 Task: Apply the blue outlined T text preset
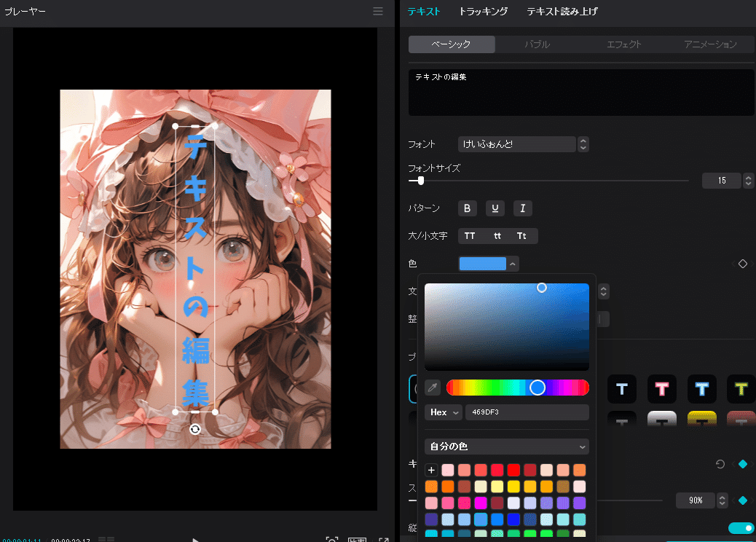tap(701, 389)
